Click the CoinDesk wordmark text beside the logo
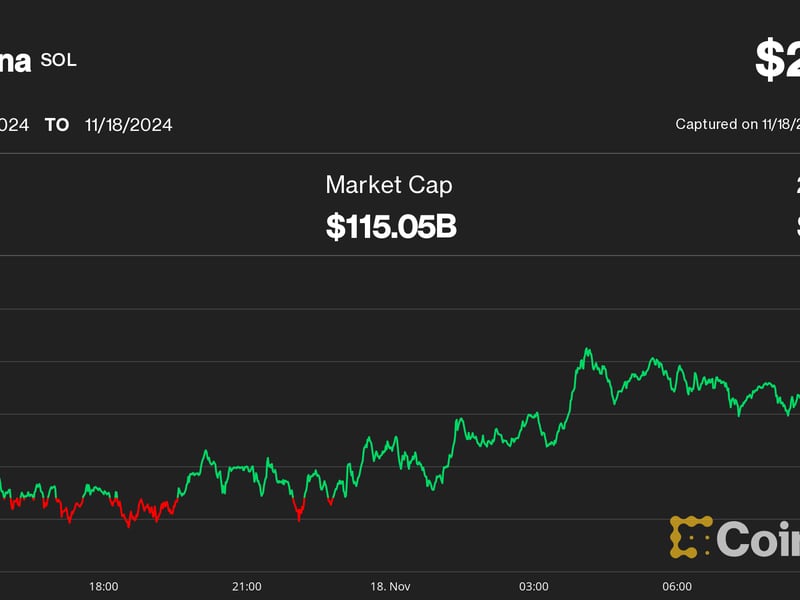The width and height of the screenshot is (800, 600). (758, 539)
